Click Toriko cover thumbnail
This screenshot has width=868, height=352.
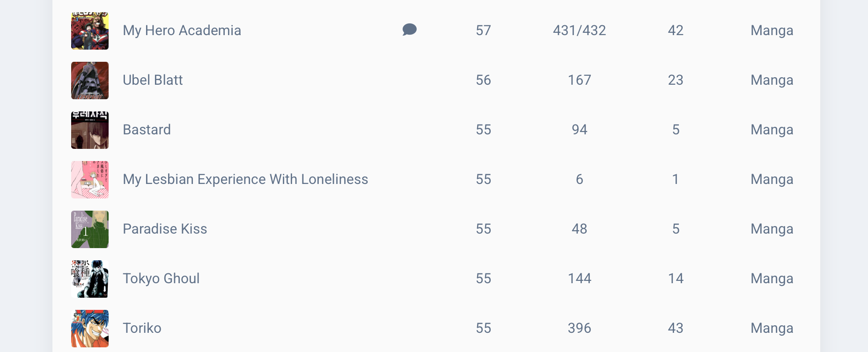coord(90,329)
